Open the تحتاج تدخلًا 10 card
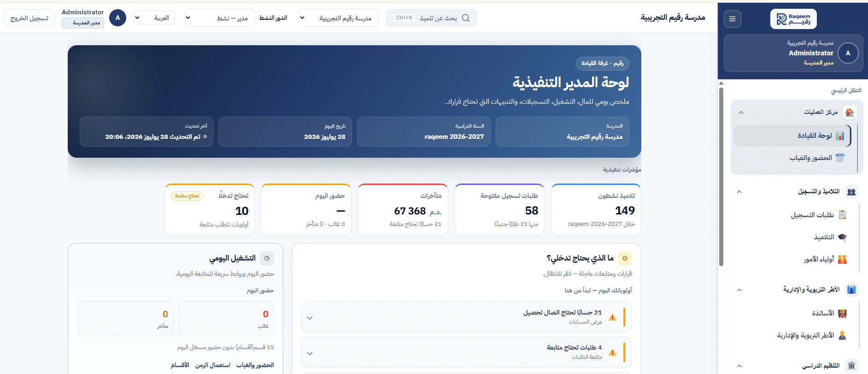The width and height of the screenshot is (868, 374). point(210,210)
